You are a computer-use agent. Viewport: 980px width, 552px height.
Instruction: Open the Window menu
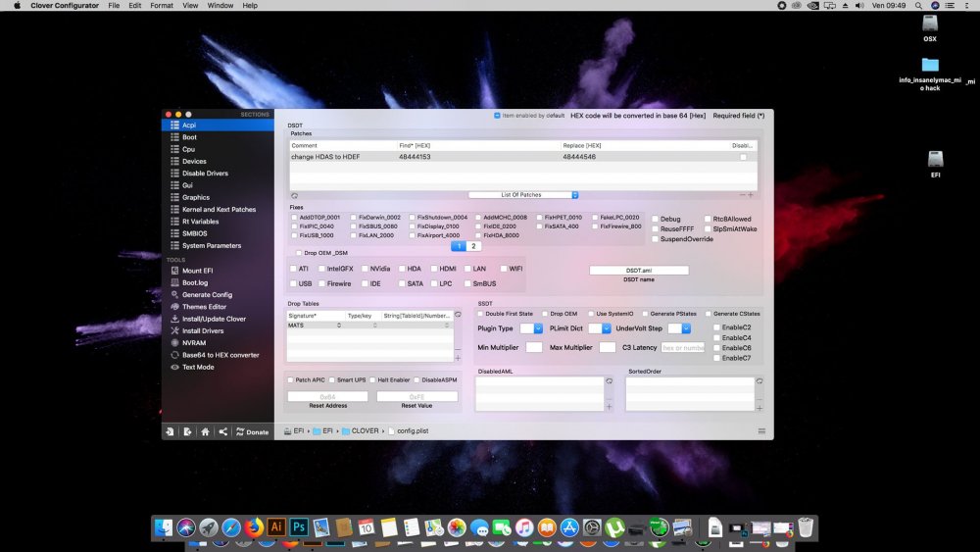(220, 5)
